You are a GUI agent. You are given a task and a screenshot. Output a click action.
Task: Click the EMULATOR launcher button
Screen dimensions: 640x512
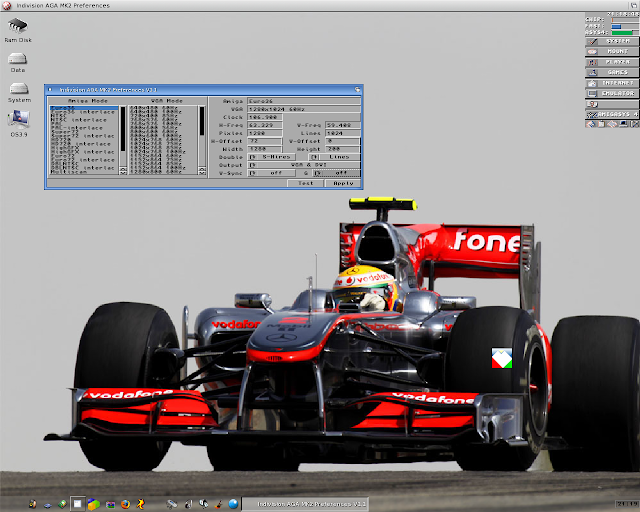[x=612, y=93]
